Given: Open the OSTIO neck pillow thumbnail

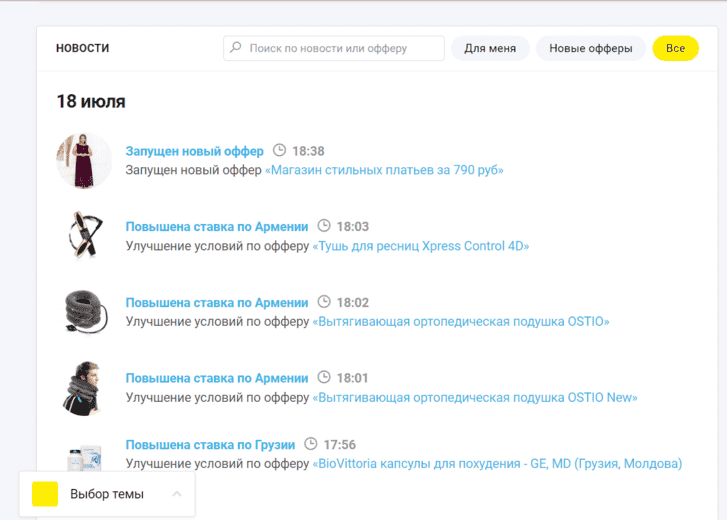Looking at the screenshot, I should pyautogui.click(x=86, y=311).
